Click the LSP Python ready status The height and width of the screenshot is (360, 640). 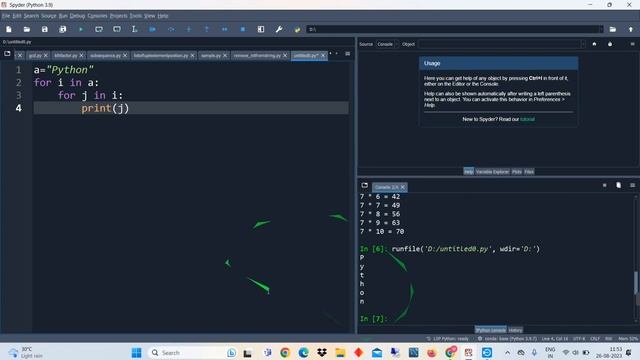(447, 339)
